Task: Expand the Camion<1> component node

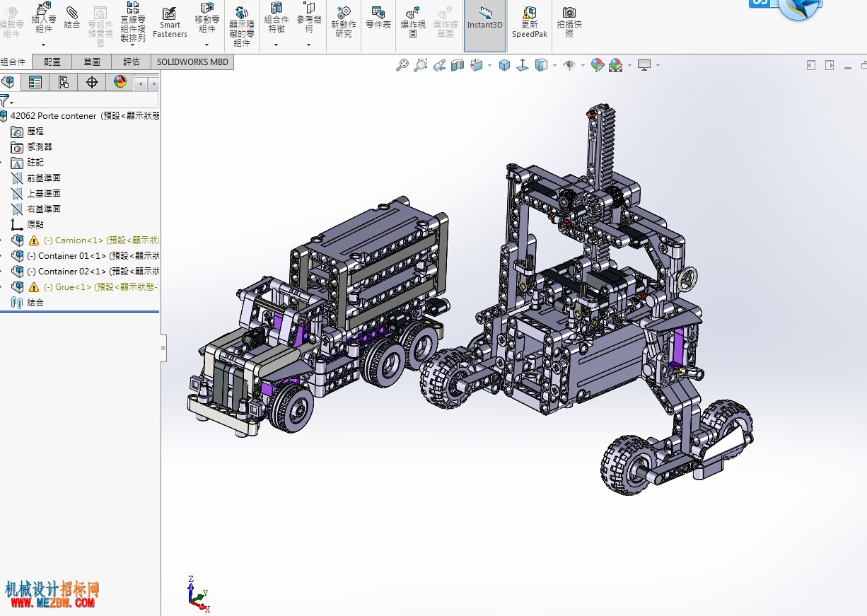Action: (x=1, y=240)
